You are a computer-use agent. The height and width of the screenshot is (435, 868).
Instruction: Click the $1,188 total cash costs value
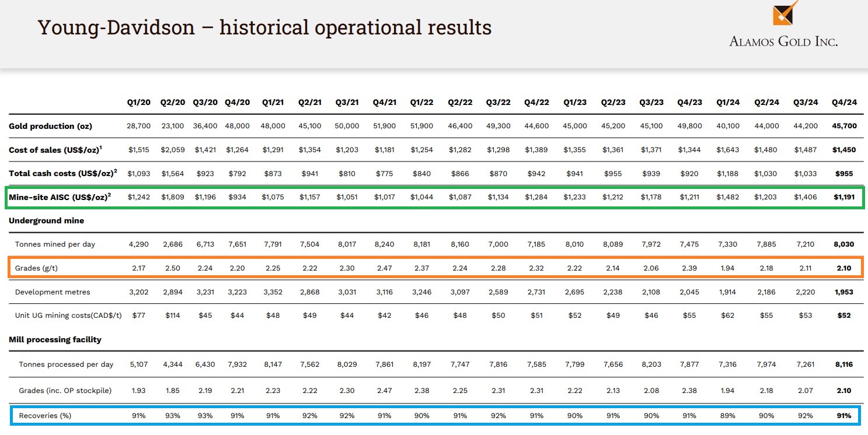[x=728, y=173]
